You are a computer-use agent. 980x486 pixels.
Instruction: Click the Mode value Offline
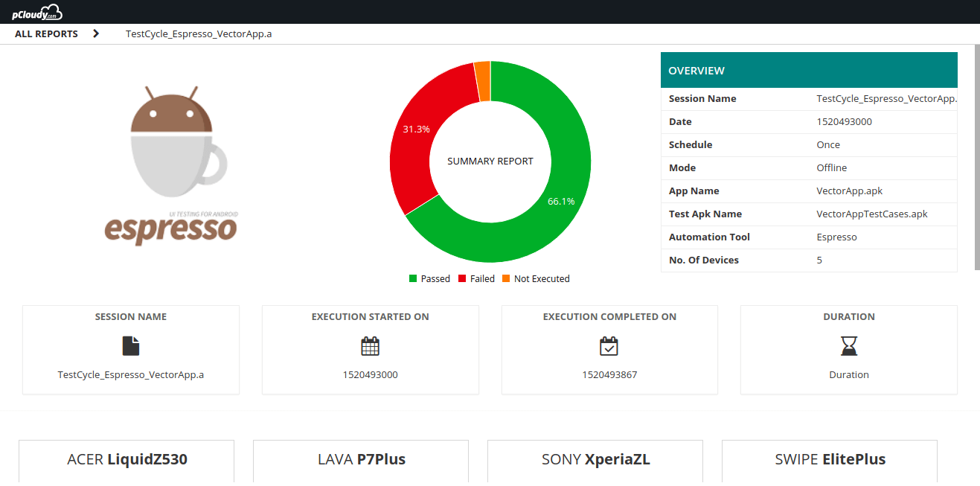click(x=832, y=167)
